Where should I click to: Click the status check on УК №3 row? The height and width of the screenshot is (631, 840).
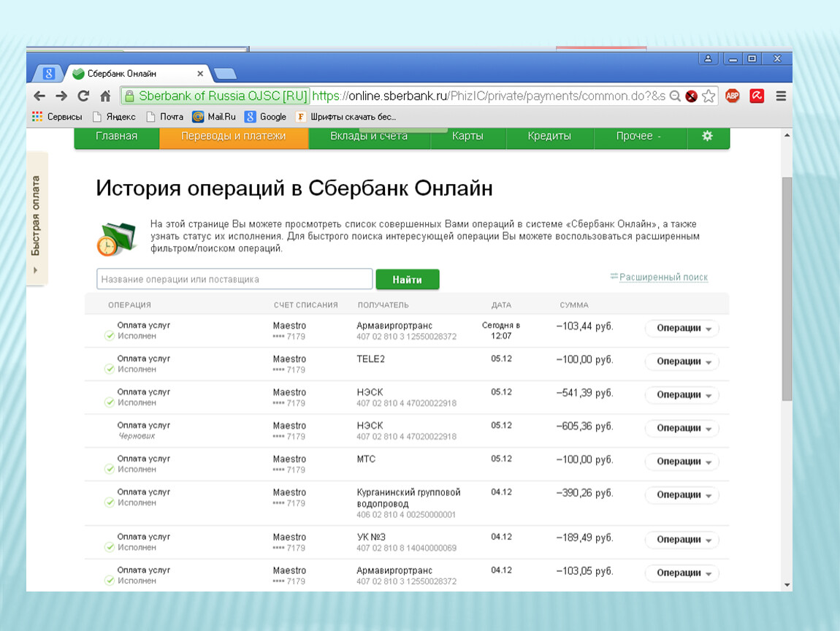point(110,548)
